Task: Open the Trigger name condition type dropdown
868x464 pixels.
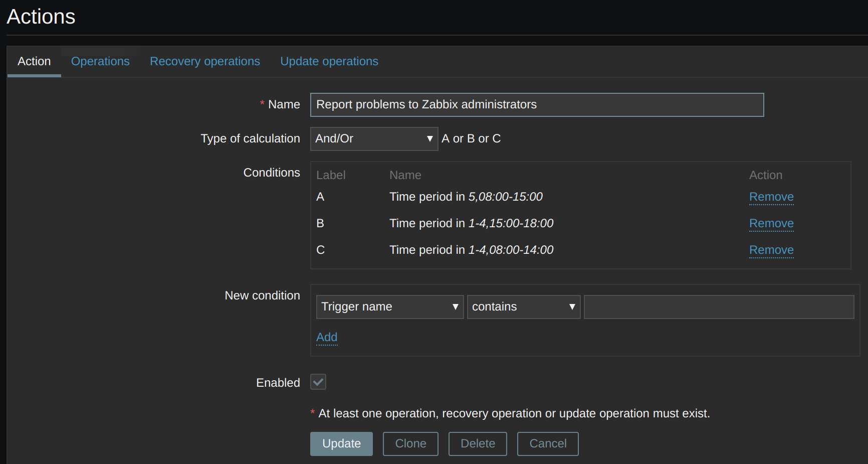Action: [389, 307]
